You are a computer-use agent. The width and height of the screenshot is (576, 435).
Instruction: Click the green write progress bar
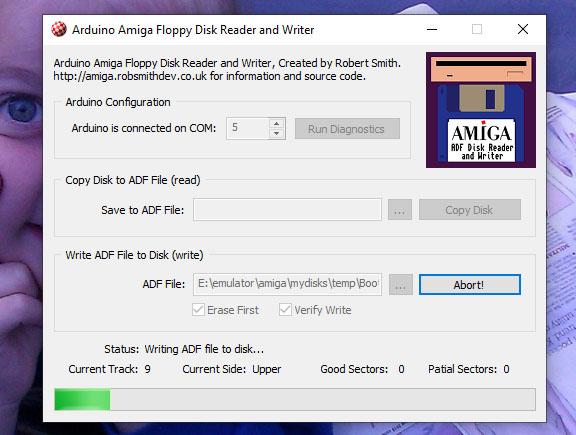(295, 399)
